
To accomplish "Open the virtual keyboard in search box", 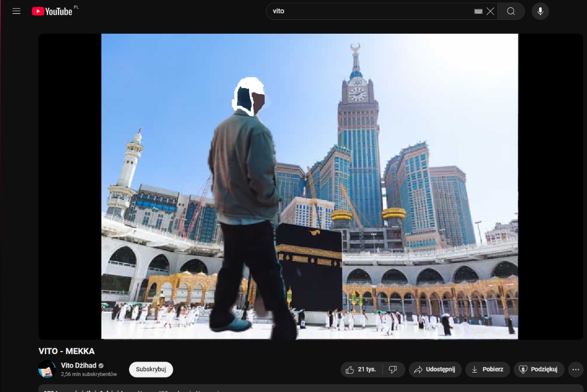I will [x=478, y=11].
